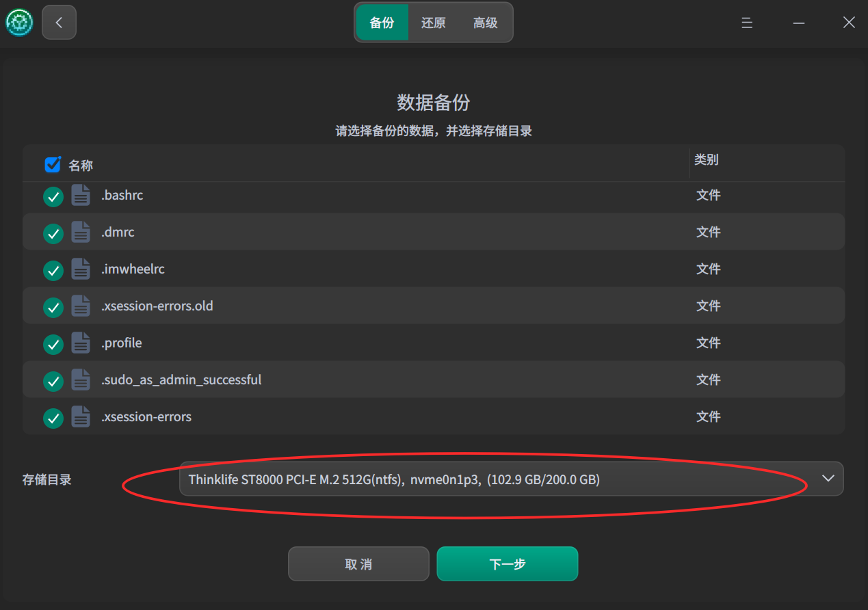Expand the 存储目录 dropdown arrow

click(828, 479)
